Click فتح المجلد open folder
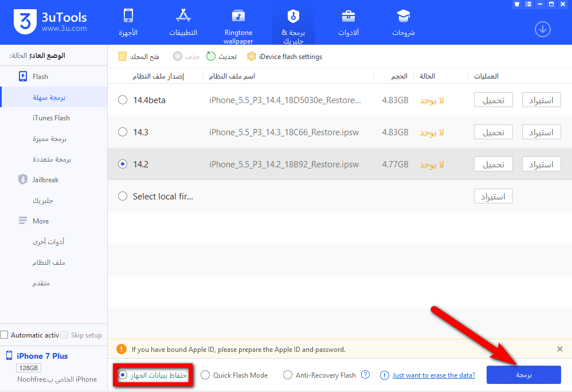This screenshot has height=392, width=572. pos(139,57)
